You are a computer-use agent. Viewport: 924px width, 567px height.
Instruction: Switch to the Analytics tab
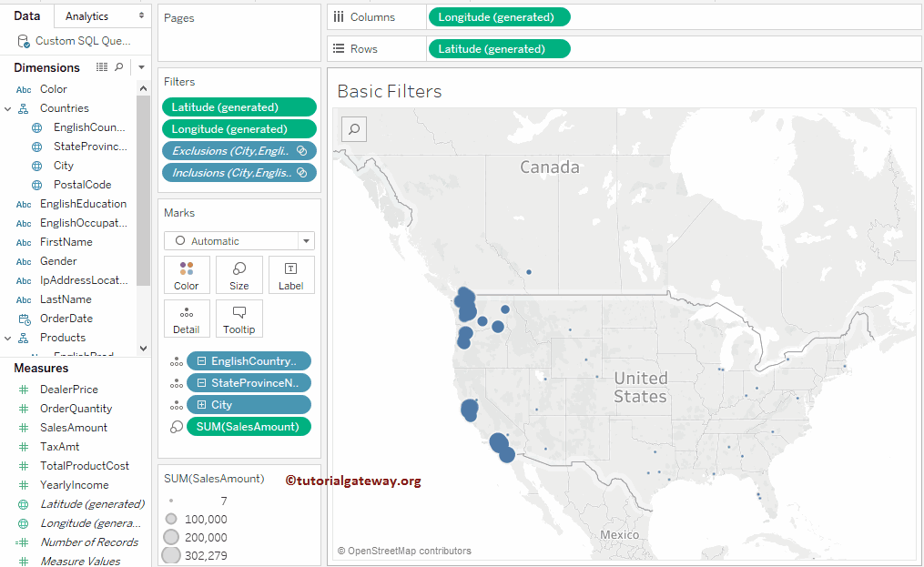pos(87,16)
